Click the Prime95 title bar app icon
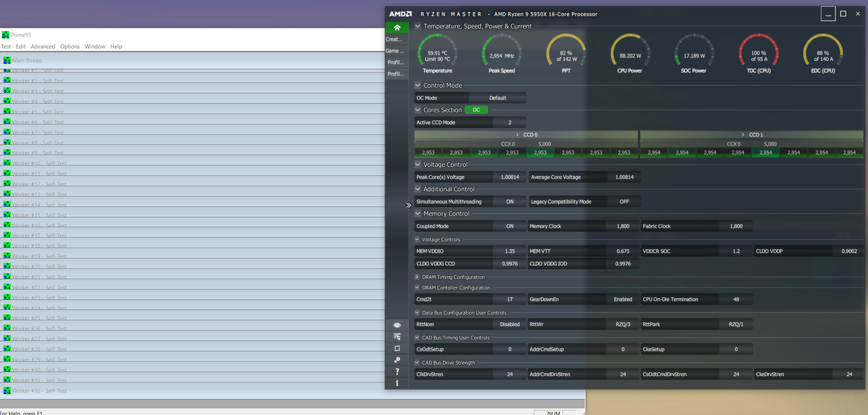868x415 pixels. [5, 35]
